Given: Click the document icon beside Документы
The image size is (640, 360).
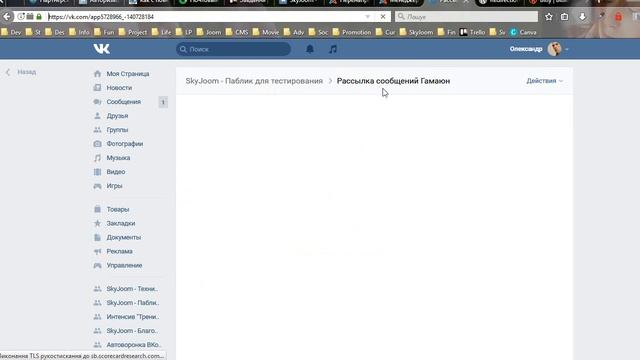Looking at the screenshot, I should (x=97, y=237).
